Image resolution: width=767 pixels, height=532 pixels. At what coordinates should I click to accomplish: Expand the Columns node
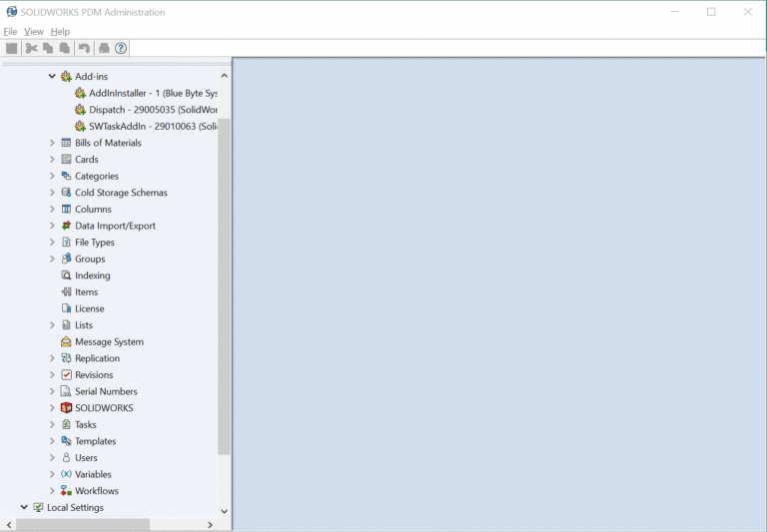[52, 210]
